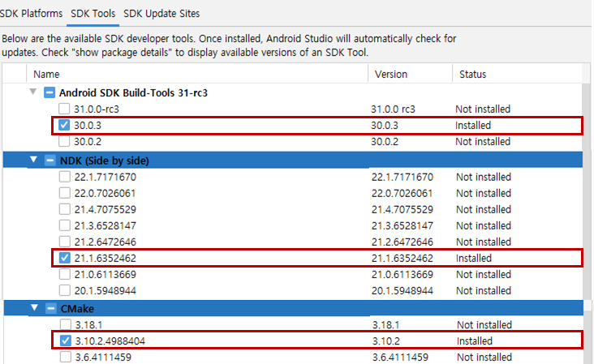Collapse the Android SDK Build-Tools 31-rc3 group

[x=33, y=92]
